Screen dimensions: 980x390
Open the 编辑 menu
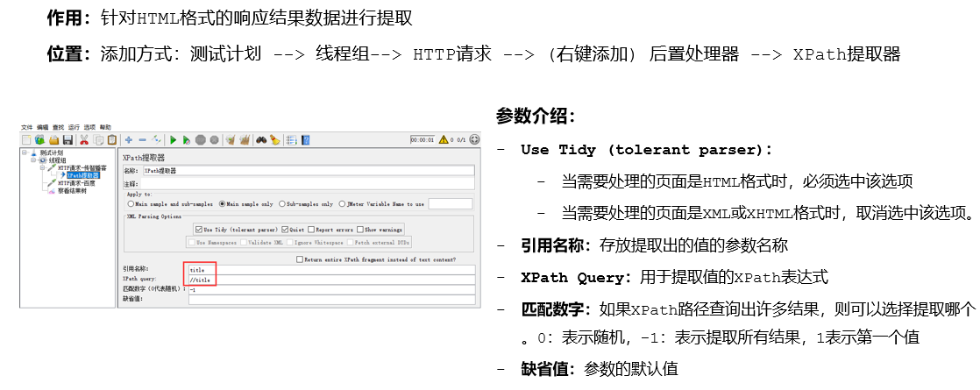point(42,127)
